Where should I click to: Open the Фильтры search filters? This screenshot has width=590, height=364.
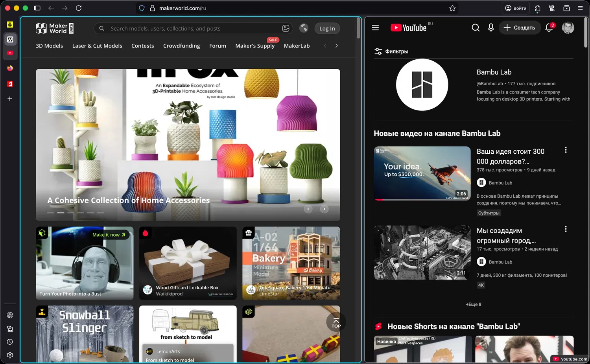pos(391,51)
